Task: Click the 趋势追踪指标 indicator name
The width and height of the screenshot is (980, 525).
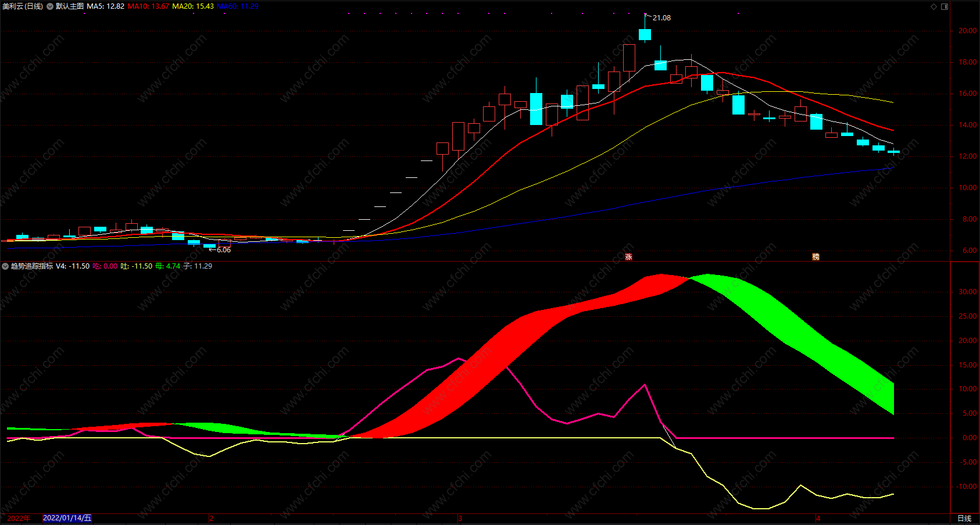Action: click(x=32, y=266)
